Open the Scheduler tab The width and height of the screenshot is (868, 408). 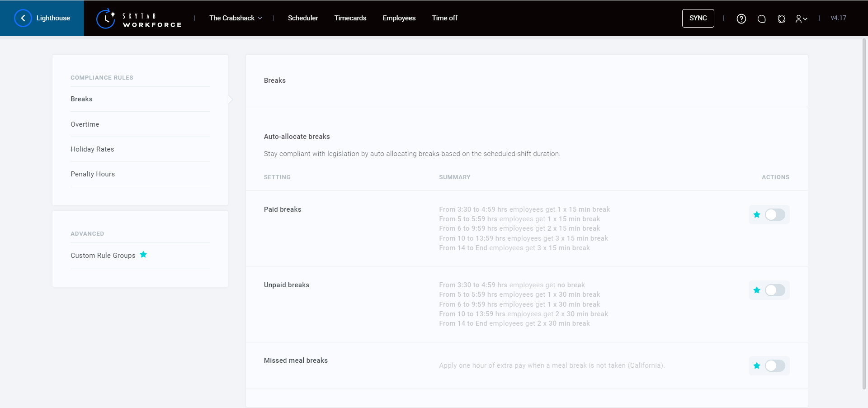[x=303, y=18]
